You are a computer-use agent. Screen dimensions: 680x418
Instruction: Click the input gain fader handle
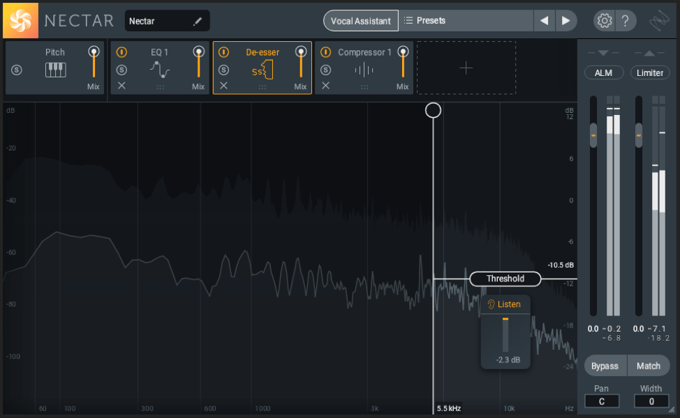593,135
